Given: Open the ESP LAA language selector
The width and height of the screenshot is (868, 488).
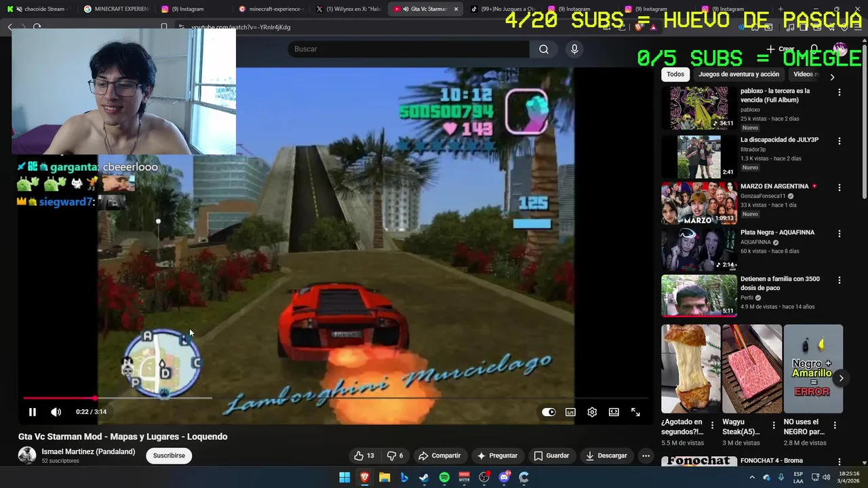Looking at the screenshot, I should [798, 477].
